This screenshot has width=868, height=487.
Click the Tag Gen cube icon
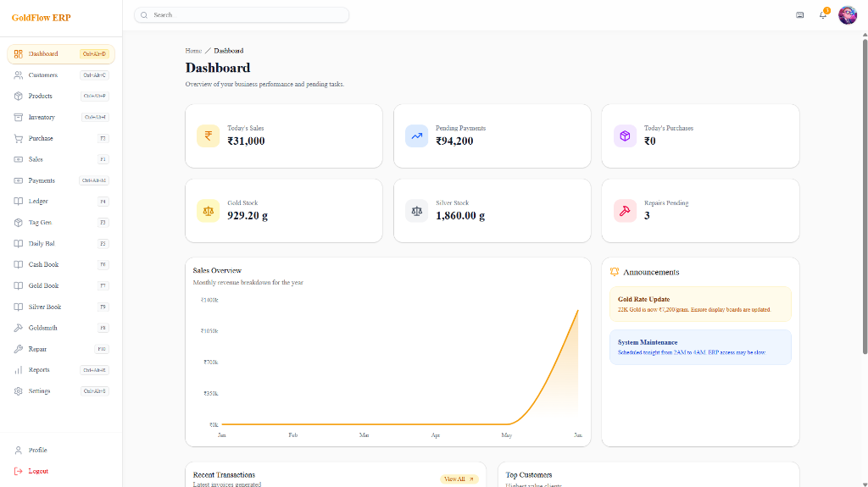click(19, 223)
